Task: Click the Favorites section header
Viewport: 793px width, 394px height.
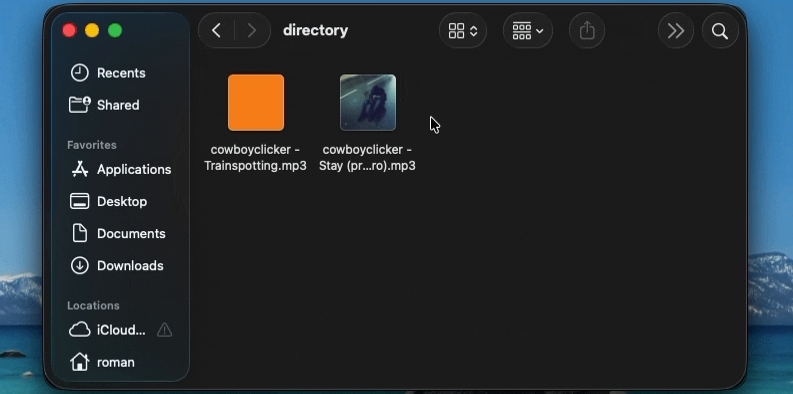Action: coord(92,145)
